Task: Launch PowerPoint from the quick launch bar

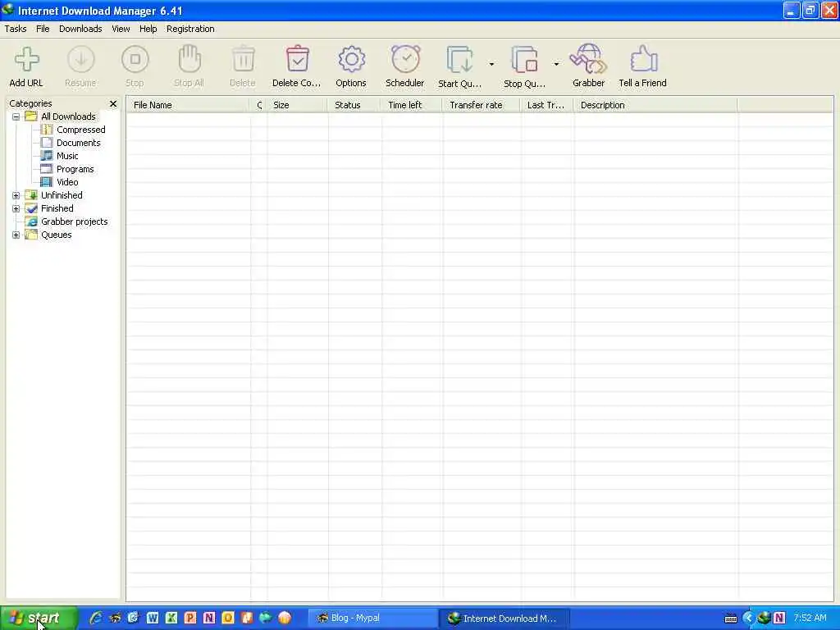Action: (190, 618)
